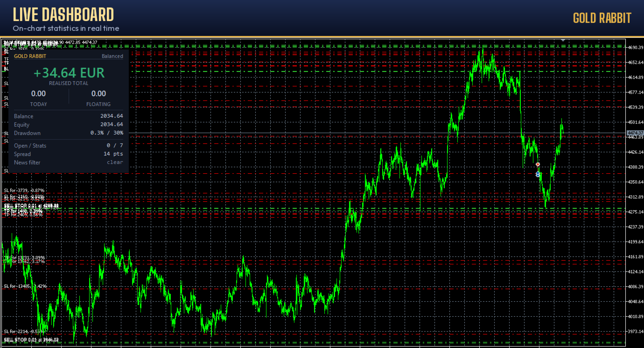Click the Open / Strats 0 / 7 row
Image resolution: width=644 pixels, height=348 pixels.
(69, 146)
